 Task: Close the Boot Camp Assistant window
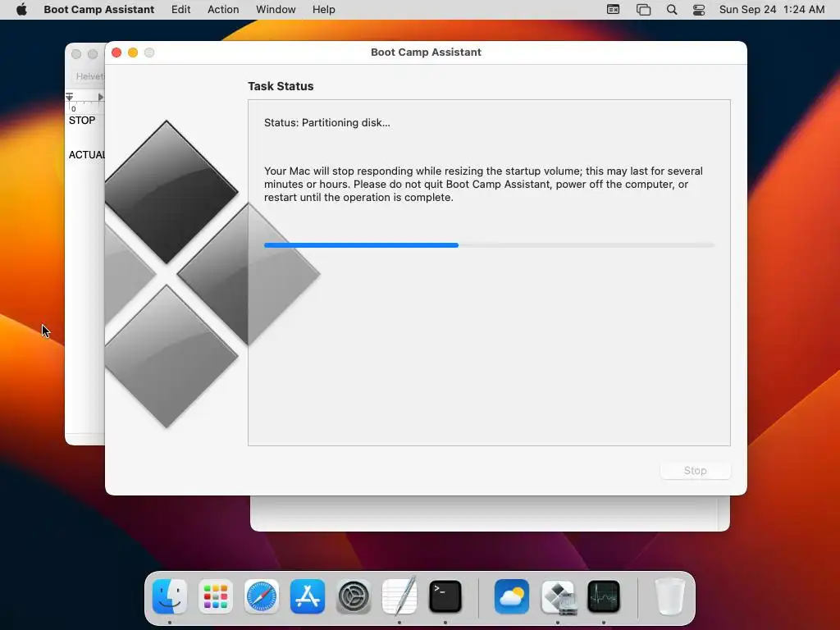pos(116,52)
